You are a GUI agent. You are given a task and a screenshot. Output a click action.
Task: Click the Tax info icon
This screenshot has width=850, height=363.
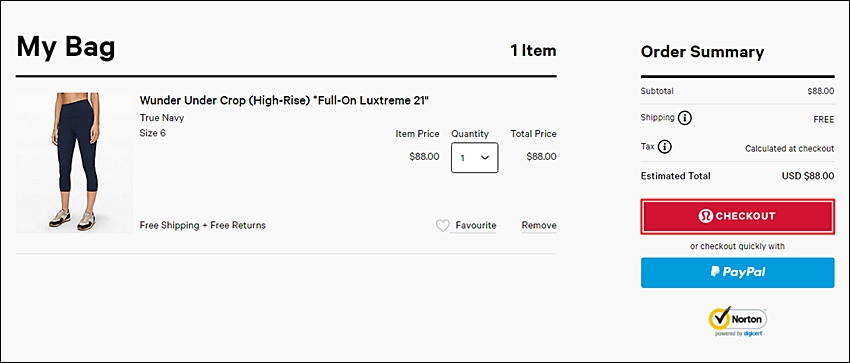point(665,147)
